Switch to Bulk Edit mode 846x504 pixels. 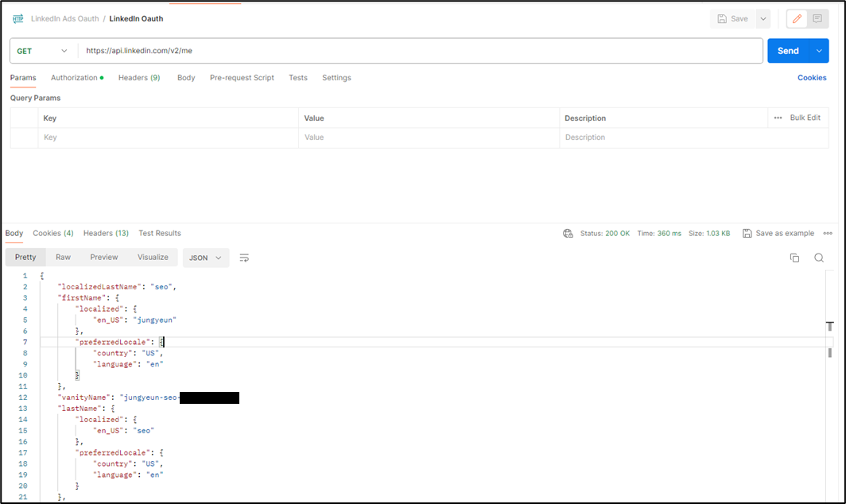pyautogui.click(x=805, y=118)
